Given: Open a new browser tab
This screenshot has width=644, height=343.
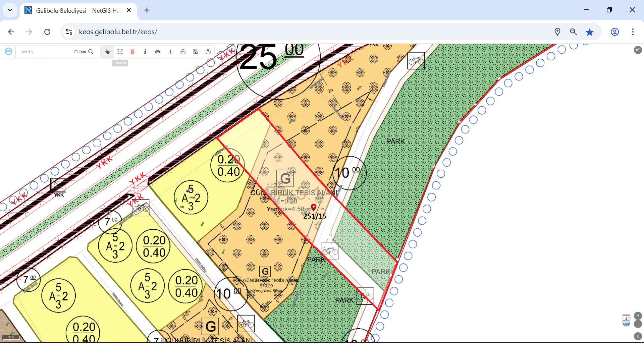Looking at the screenshot, I should coord(147,10).
